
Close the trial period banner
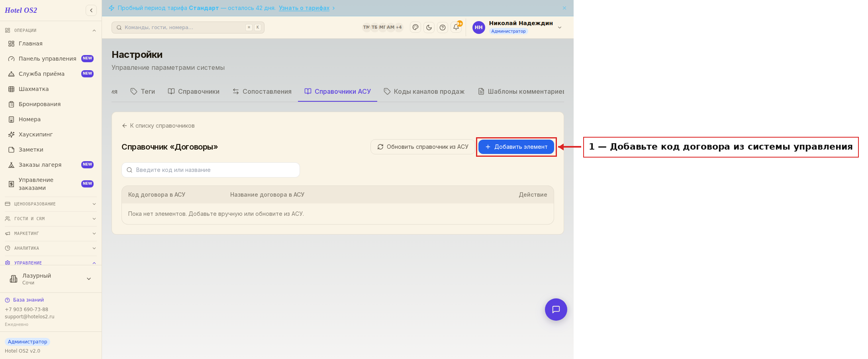[x=564, y=8]
